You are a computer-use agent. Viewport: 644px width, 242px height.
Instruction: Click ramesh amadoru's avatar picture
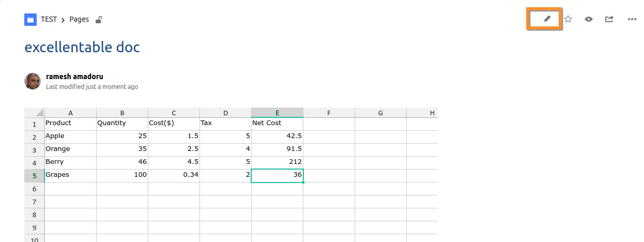[33, 81]
